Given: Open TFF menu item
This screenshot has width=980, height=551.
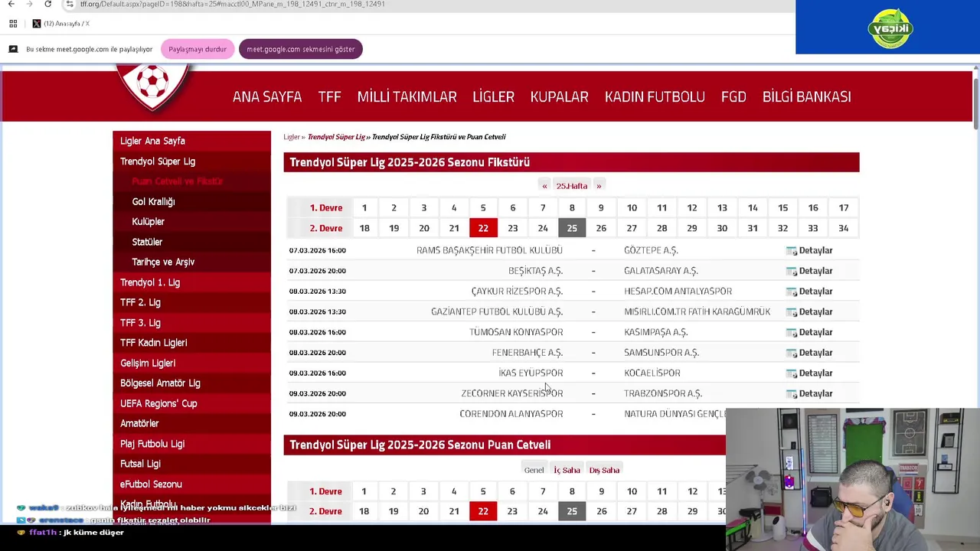Looking at the screenshot, I should 329,96.
